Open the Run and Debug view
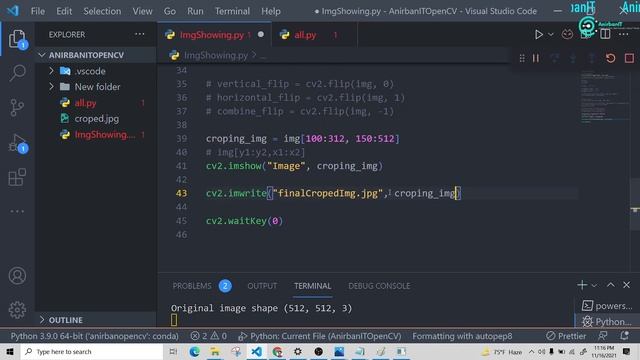Screen dimensions: 640x360 (17, 143)
